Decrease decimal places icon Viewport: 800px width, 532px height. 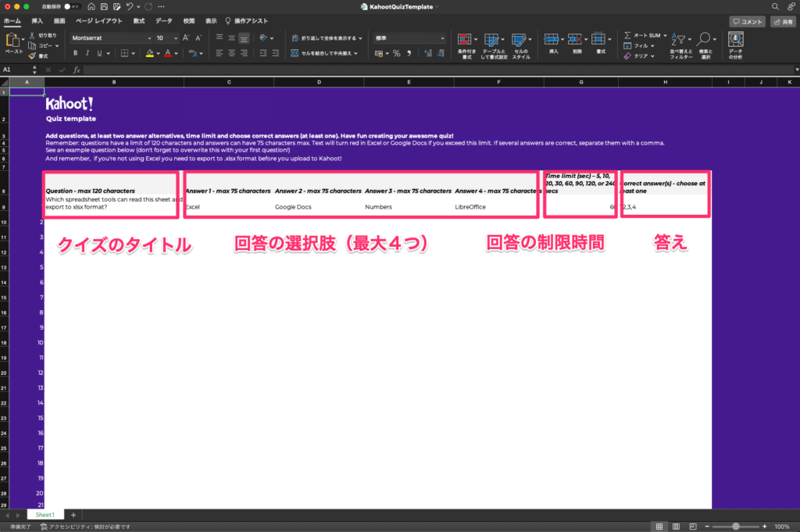(441, 53)
